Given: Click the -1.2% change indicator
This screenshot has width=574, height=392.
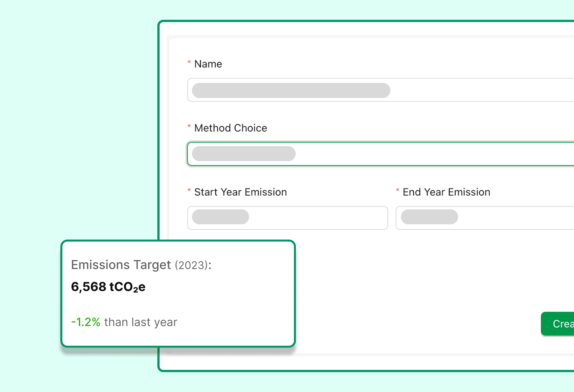Looking at the screenshot, I should (86, 322).
